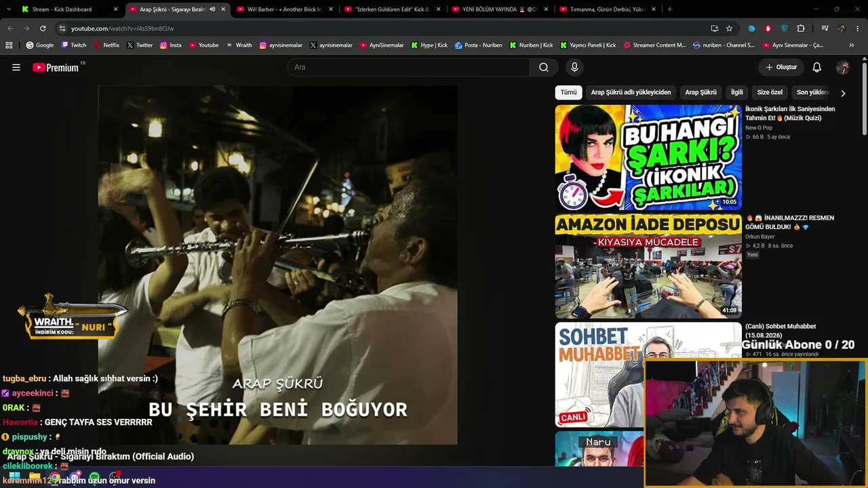Image resolution: width=868 pixels, height=488 pixels.
Task: Open the Netflix bookmark
Action: click(106, 45)
